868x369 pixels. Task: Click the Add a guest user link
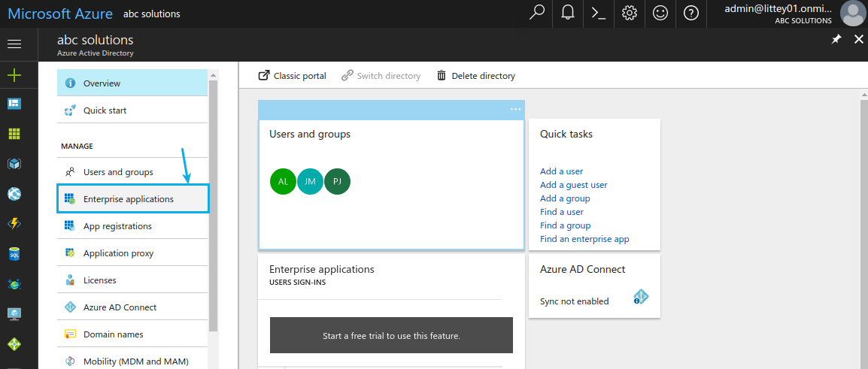coord(573,185)
